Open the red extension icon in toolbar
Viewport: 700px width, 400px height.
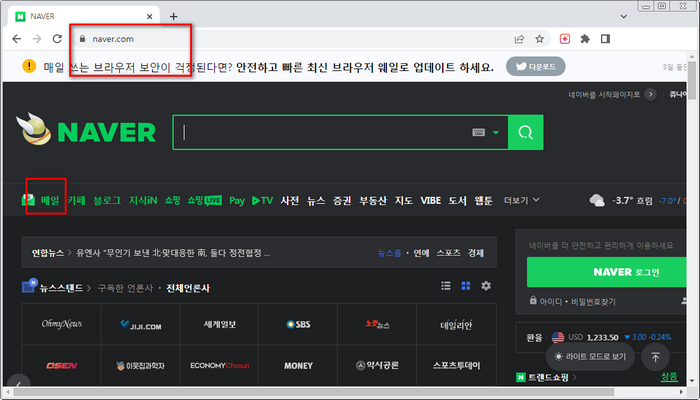[565, 39]
